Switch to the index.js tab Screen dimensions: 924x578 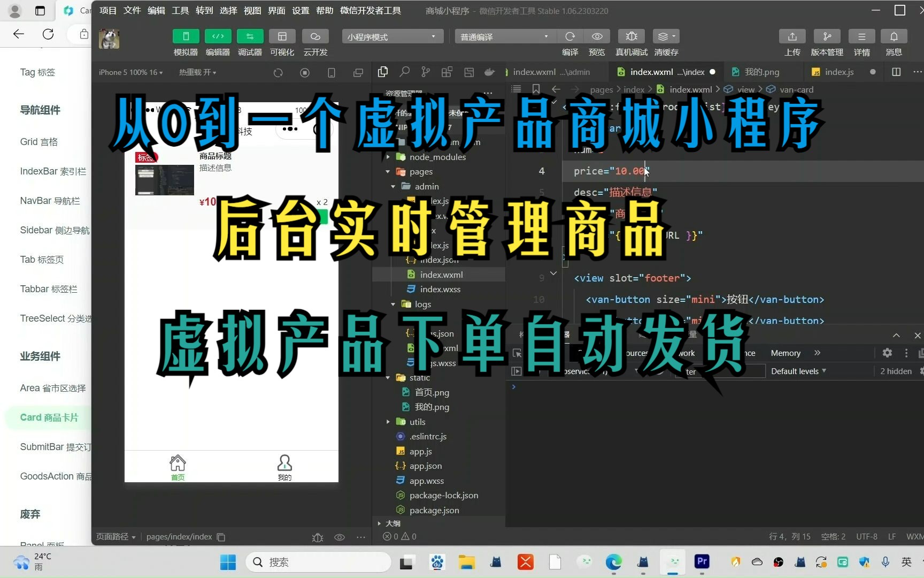point(838,72)
